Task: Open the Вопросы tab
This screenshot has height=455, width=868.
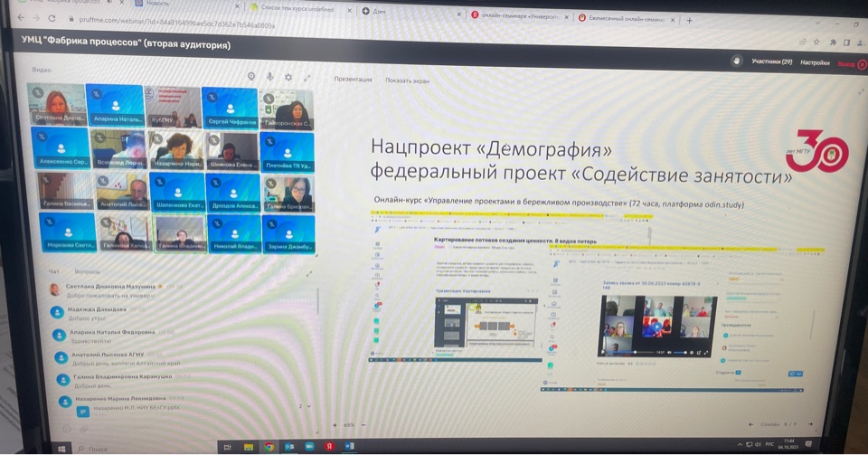Action: pyautogui.click(x=87, y=271)
